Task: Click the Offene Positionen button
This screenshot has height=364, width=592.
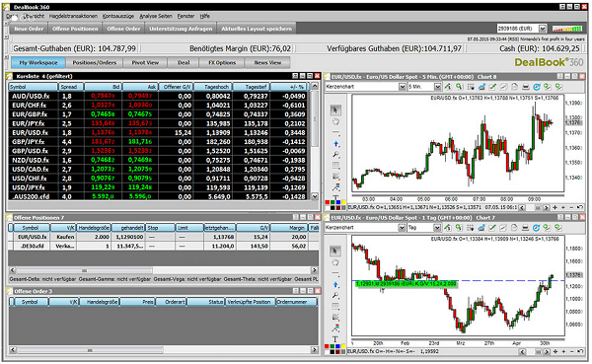Action: [x=75, y=29]
